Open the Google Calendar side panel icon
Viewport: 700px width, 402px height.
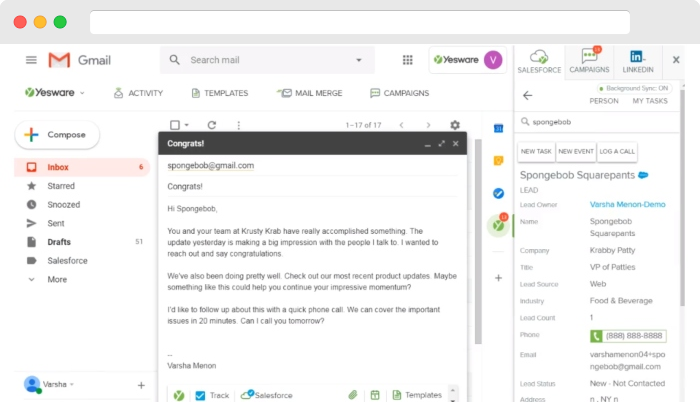pyautogui.click(x=498, y=129)
